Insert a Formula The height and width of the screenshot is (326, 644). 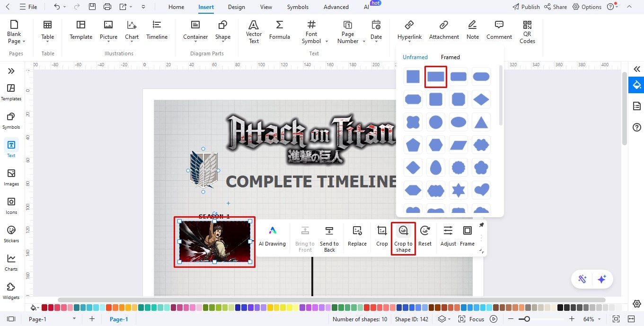point(280,30)
